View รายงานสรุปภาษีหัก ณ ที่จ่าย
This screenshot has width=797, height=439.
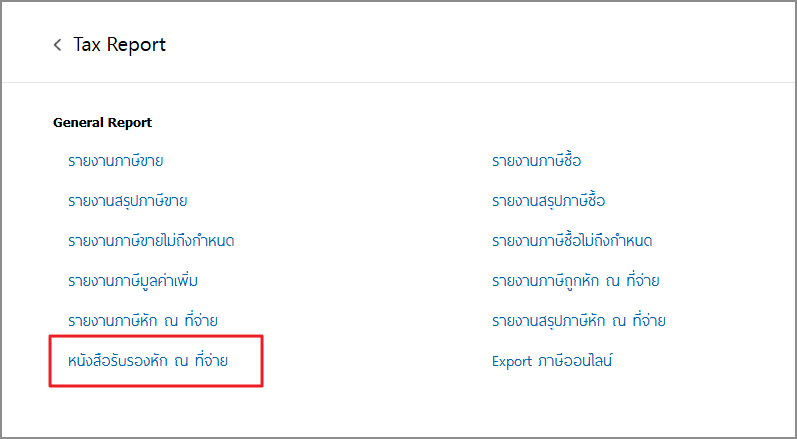(578, 321)
